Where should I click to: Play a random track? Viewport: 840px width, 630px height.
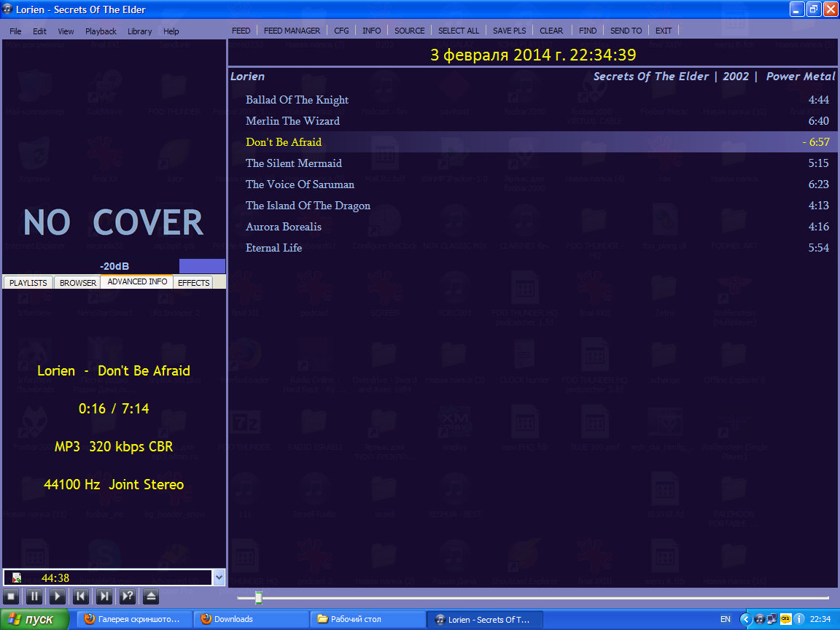click(128, 596)
